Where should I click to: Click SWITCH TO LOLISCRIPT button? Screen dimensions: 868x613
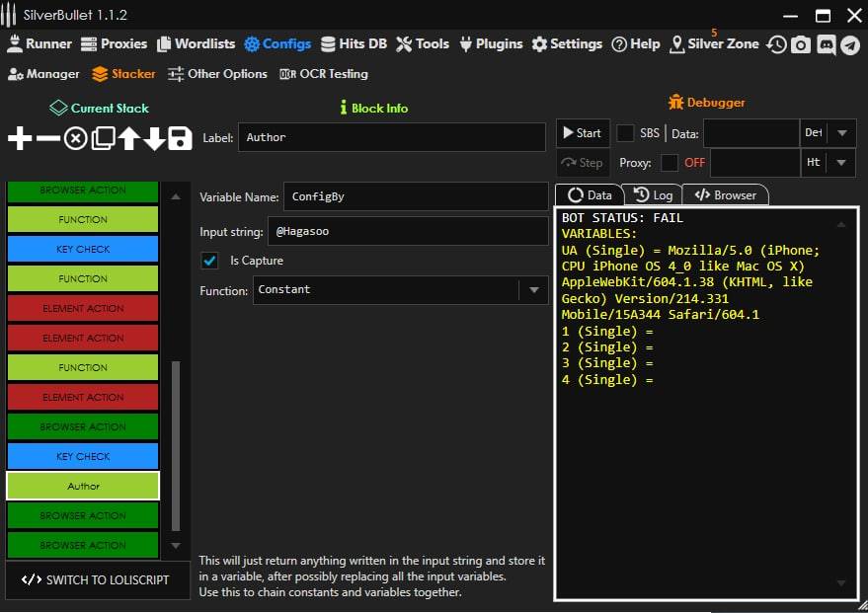tap(97, 580)
